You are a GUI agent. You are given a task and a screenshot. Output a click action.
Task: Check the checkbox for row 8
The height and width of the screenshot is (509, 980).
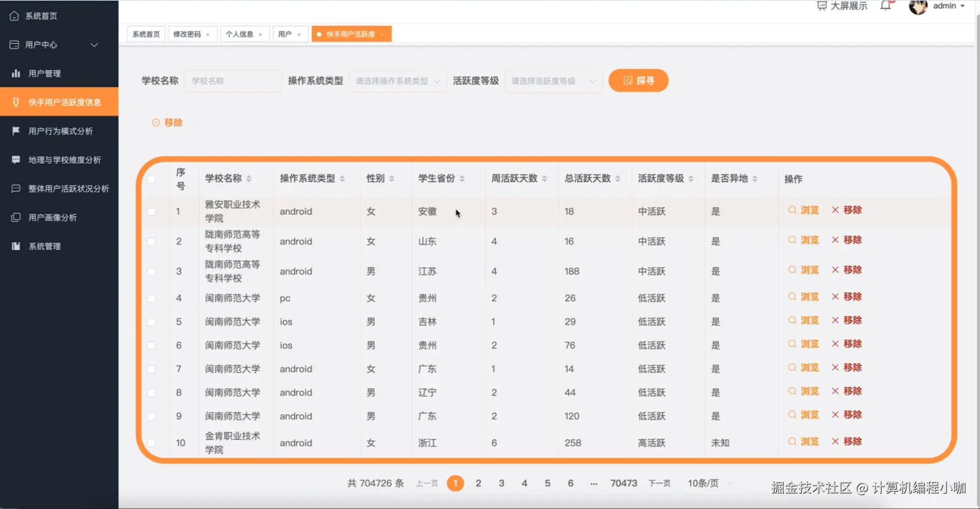point(151,393)
